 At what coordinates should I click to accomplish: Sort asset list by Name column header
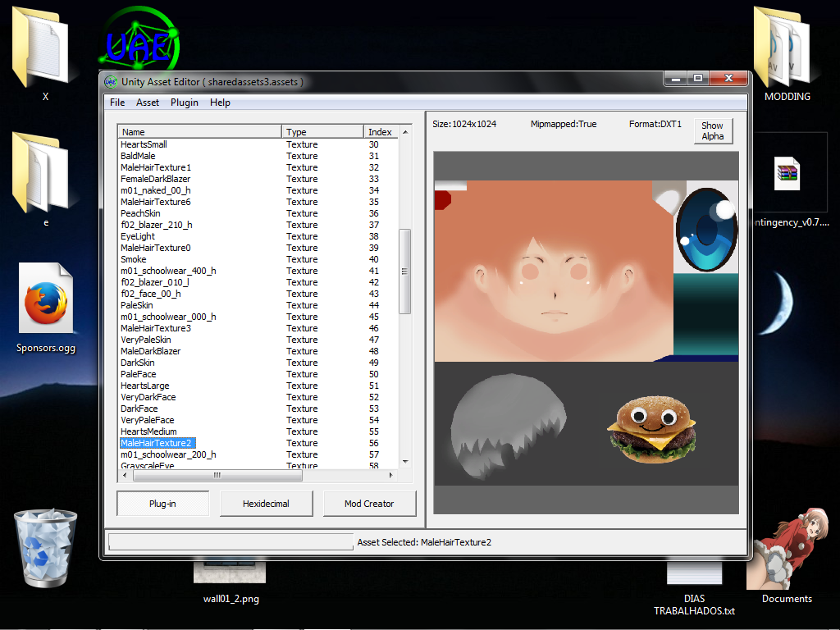tap(199, 132)
